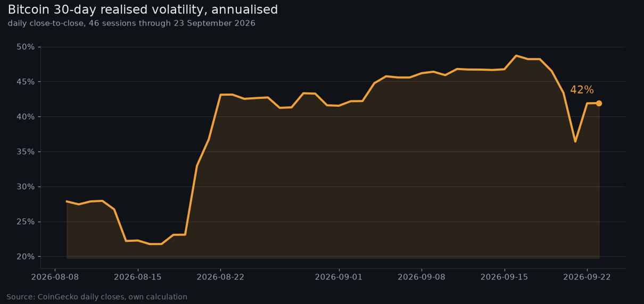Click the subtitle mentioning 46 sessions
The width and height of the screenshot is (644, 304).
click(131, 23)
